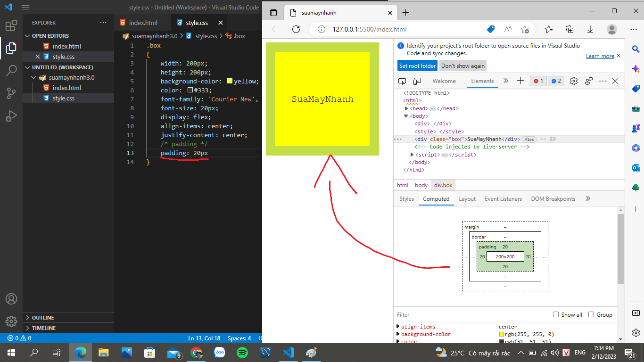644x362 pixels.
Task: Open browser profile avatar
Action: (x=612, y=29)
